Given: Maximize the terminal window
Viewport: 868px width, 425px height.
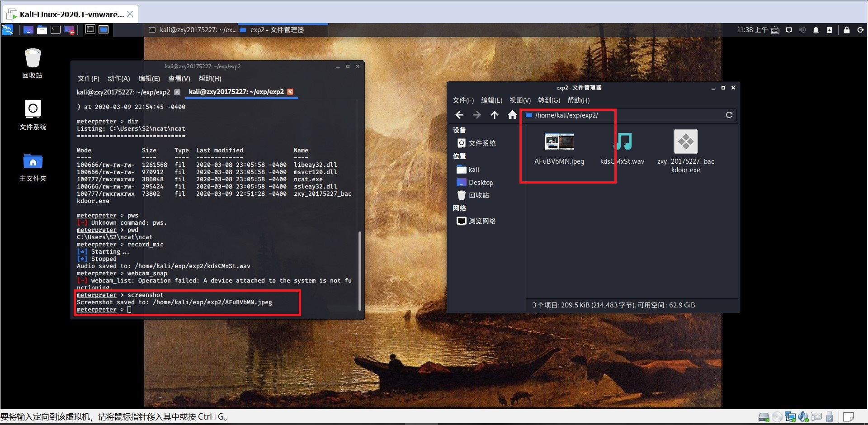Looking at the screenshot, I should point(348,66).
